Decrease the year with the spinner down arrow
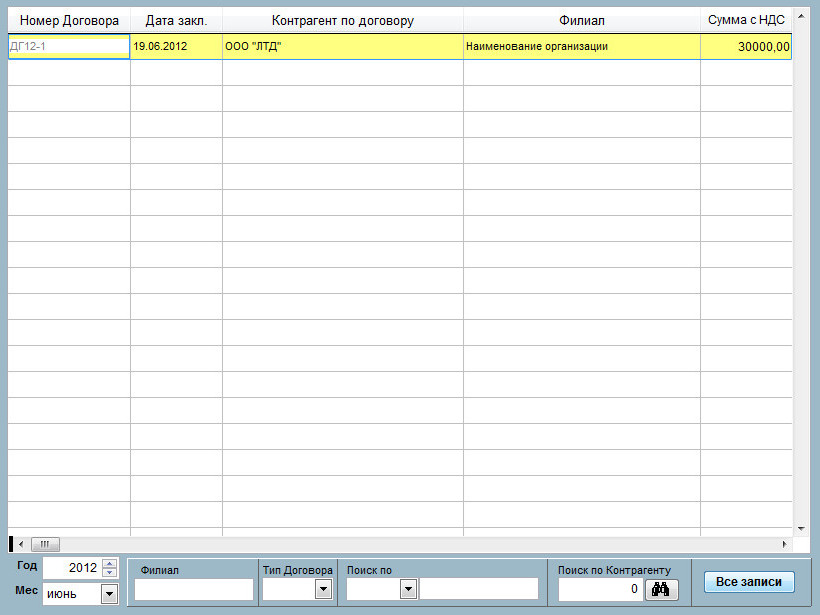The image size is (820, 615). [110, 573]
